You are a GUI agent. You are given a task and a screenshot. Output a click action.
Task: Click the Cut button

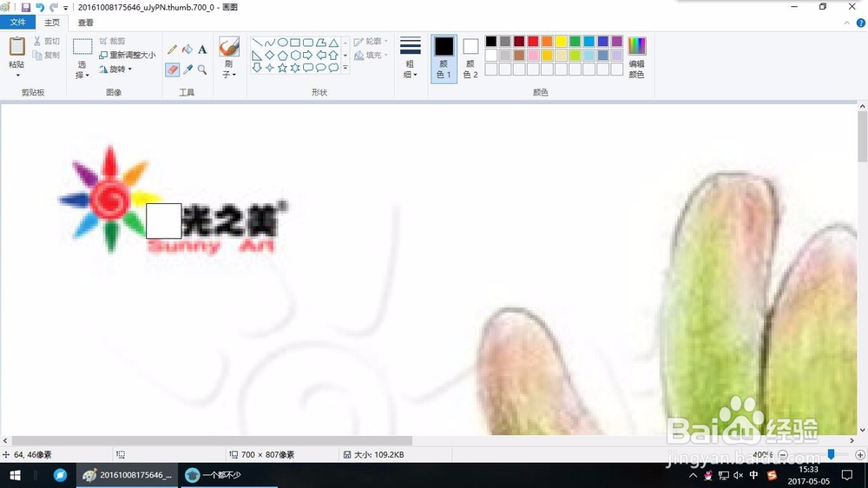coord(47,41)
